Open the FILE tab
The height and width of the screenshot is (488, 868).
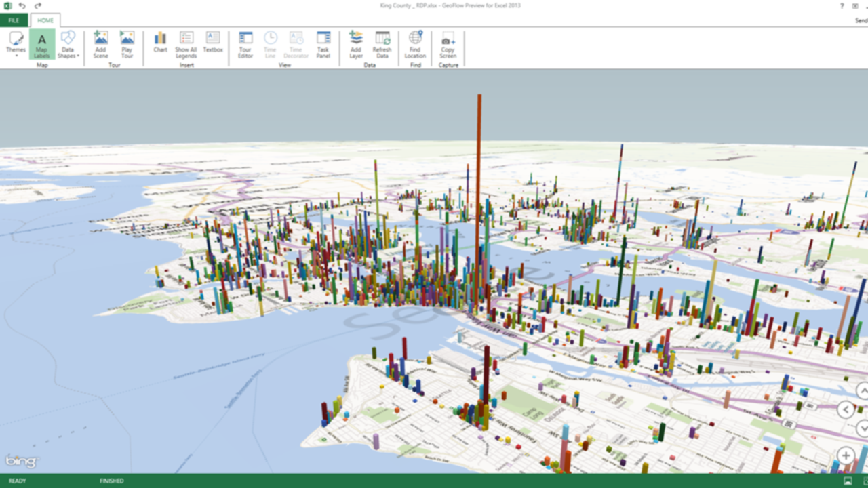pyautogui.click(x=14, y=20)
